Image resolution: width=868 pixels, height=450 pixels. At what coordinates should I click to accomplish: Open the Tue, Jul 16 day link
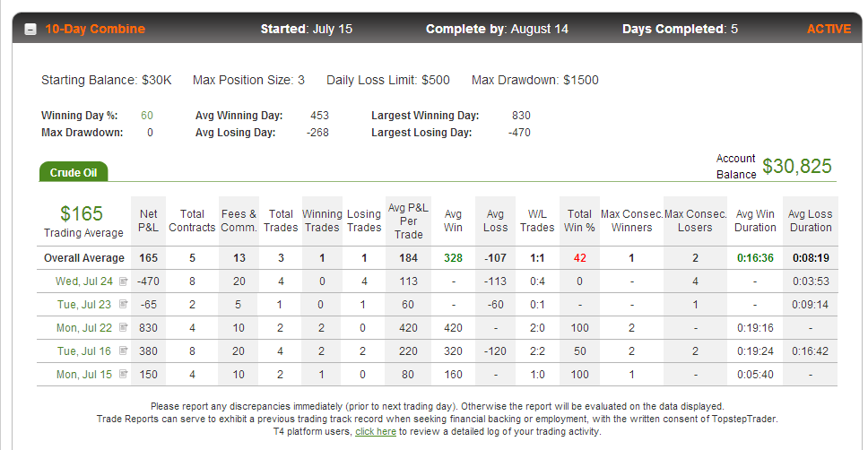coord(84,350)
